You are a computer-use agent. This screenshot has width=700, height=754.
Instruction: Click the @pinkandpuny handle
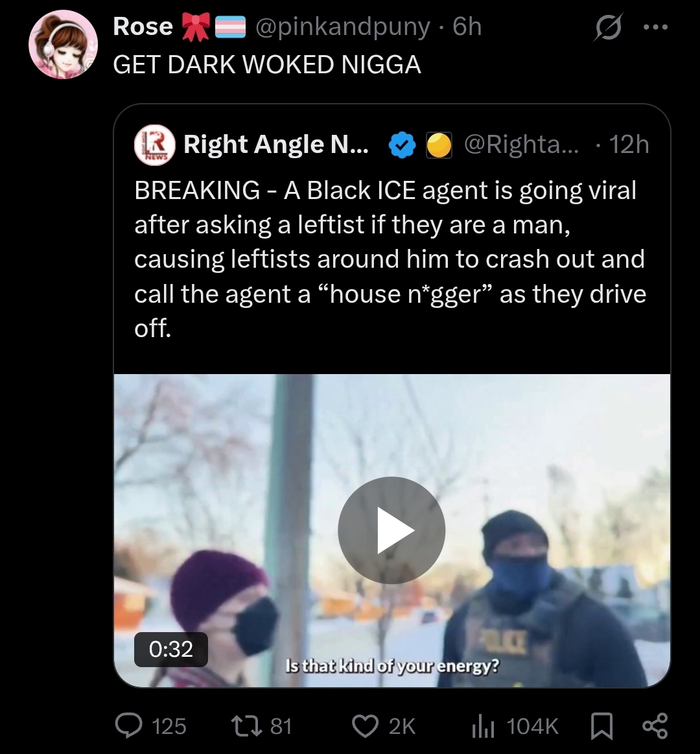[342, 27]
